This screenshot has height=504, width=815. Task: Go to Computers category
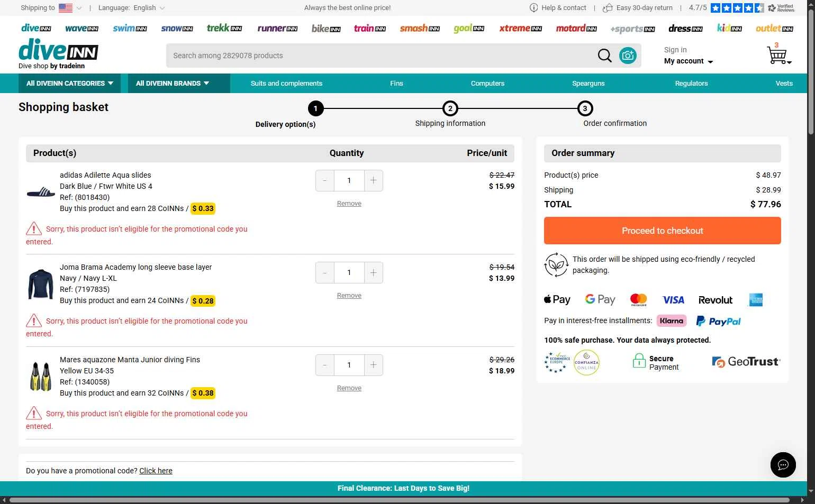click(x=487, y=84)
